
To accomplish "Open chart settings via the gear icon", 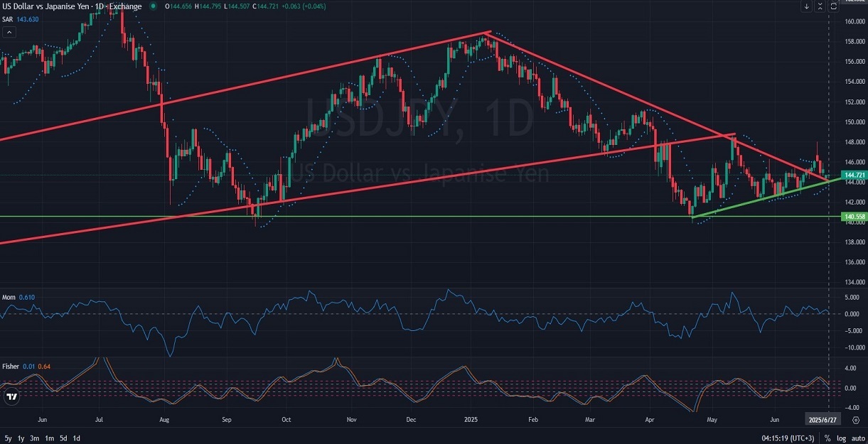I will [x=855, y=420].
